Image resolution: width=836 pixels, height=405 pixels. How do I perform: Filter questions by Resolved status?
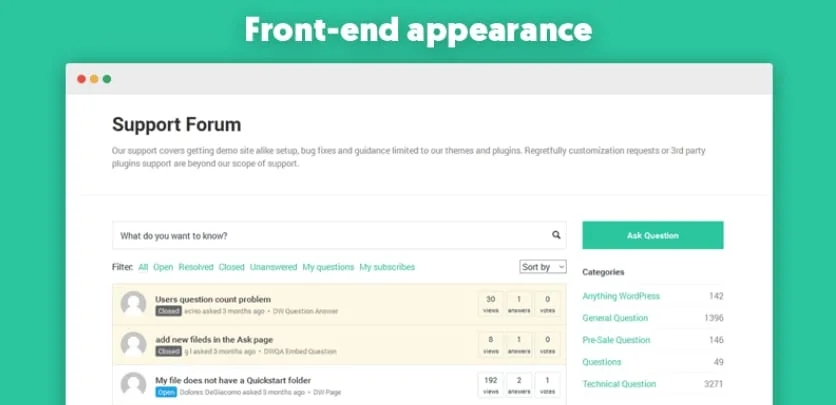[x=196, y=267]
